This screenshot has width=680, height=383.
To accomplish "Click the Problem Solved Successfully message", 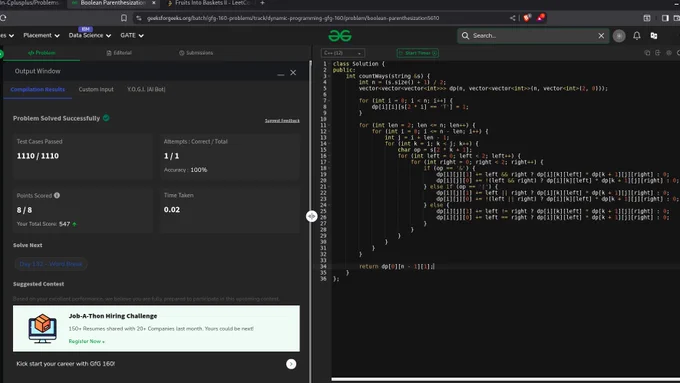I will coord(56,118).
